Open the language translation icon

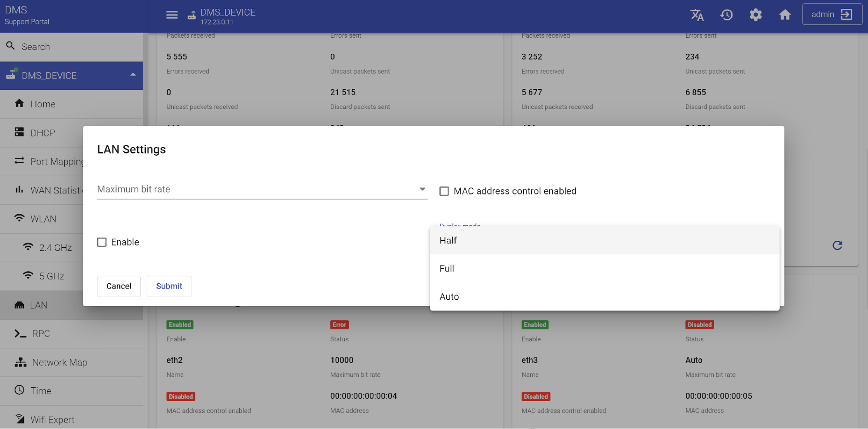pos(697,15)
